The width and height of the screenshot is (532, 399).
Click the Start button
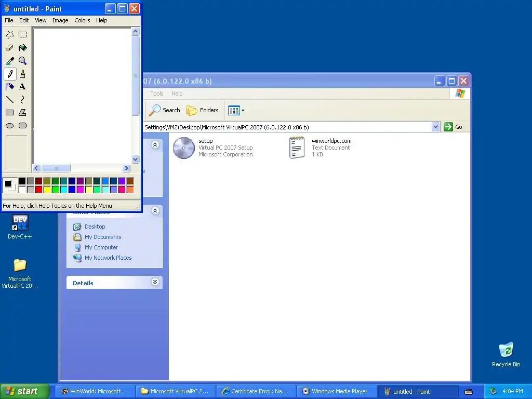25,391
